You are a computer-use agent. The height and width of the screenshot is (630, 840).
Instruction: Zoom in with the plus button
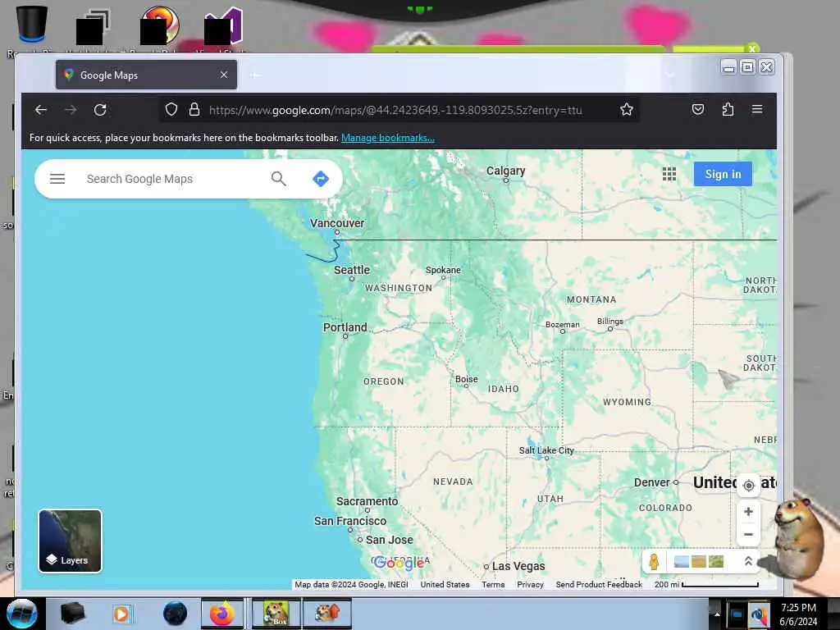[x=748, y=512]
